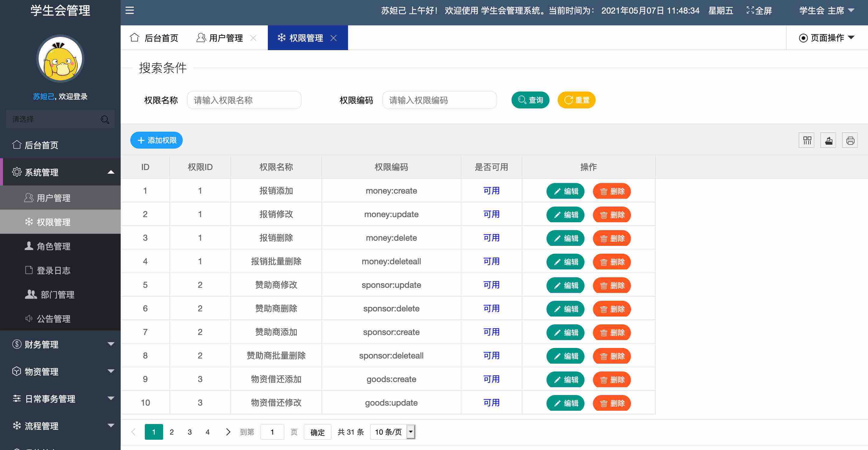Go to next page arrow
868x450 pixels.
[x=228, y=432]
